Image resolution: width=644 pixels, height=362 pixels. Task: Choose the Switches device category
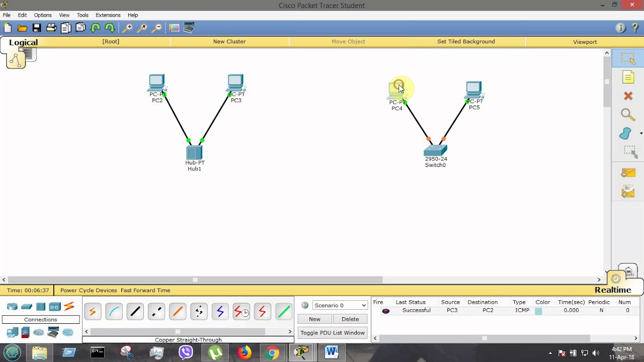coord(27,307)
